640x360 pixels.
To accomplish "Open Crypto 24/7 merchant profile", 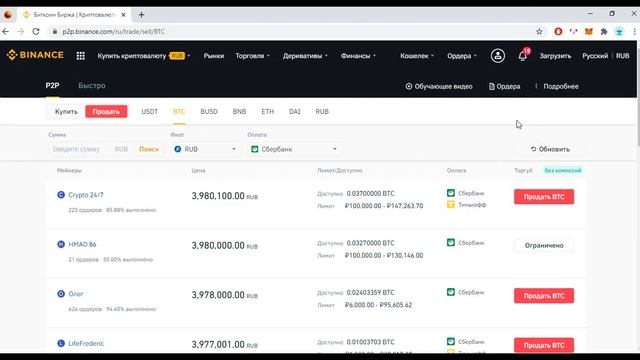I will pyautogui.click(x=86, y=195).
